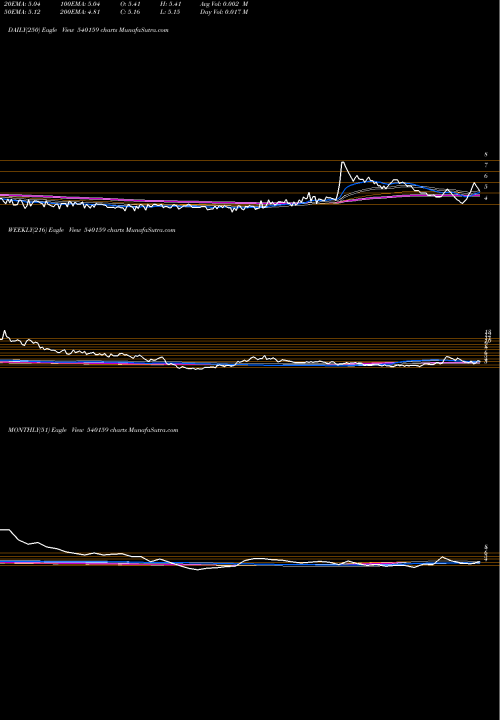Click the low price L: 5.15
500x720 pixels.
pos(169,12)
